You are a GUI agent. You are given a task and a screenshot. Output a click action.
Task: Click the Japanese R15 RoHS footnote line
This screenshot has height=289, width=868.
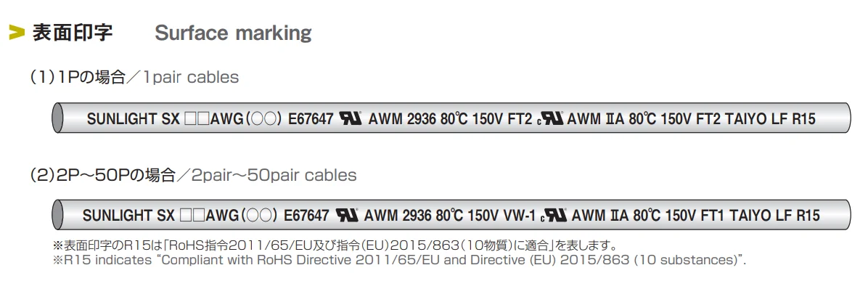coord(335,245)
